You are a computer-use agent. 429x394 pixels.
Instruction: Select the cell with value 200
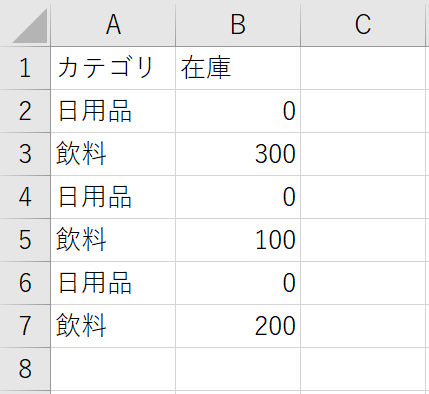[x=238, y=326]
